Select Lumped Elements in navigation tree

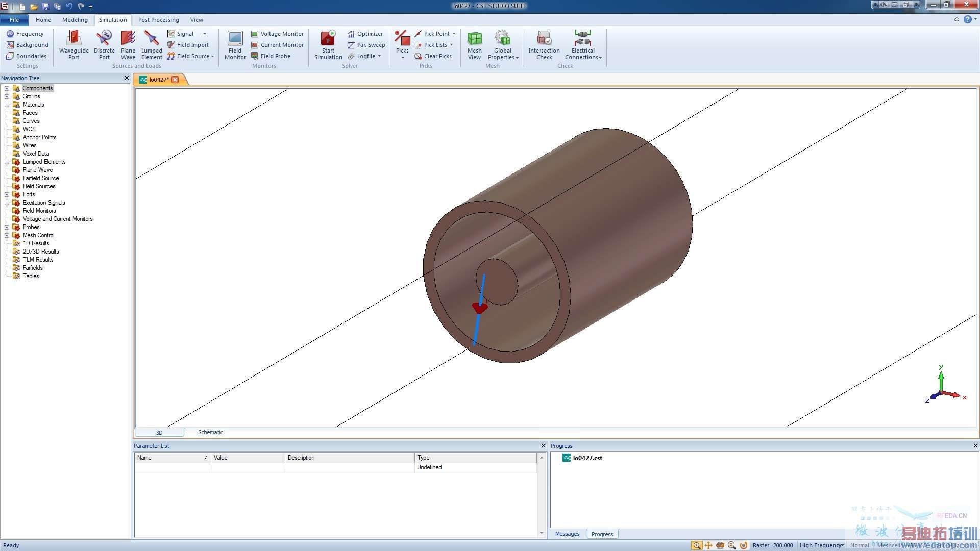(44, 162)
